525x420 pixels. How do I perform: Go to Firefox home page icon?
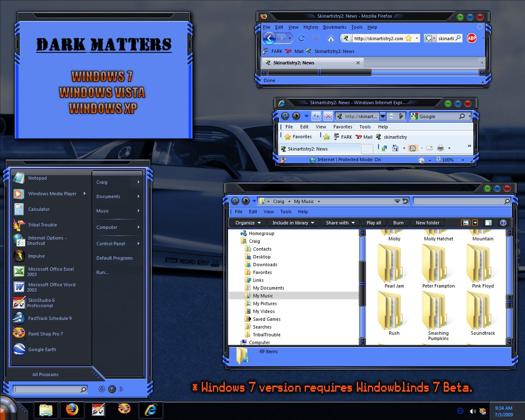click(331, 39)
